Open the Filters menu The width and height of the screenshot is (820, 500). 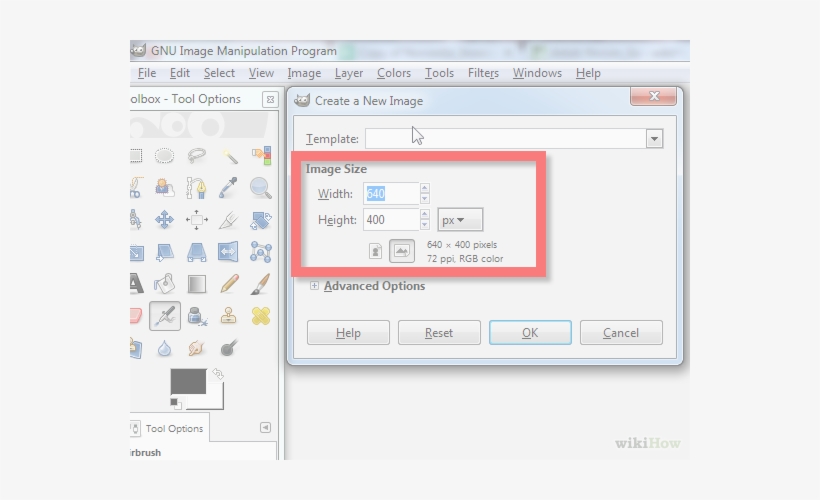483,73
